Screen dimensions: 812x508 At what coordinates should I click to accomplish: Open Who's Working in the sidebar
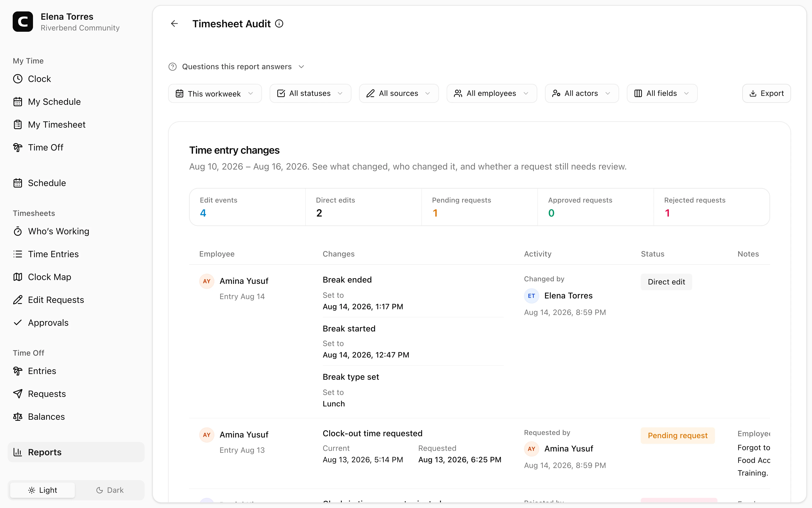point(76,231)
